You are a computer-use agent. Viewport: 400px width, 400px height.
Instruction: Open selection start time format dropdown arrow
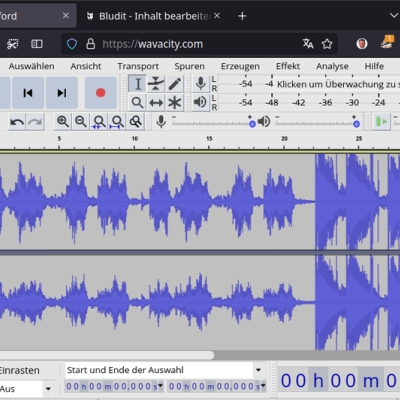click(x=160, y=386)
